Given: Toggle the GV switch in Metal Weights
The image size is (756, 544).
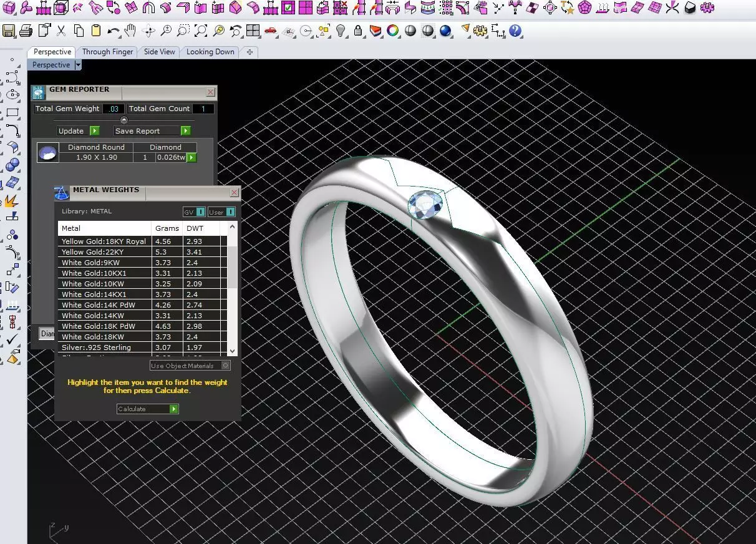Looking at the screenshot, I should [x=194, y=212].
